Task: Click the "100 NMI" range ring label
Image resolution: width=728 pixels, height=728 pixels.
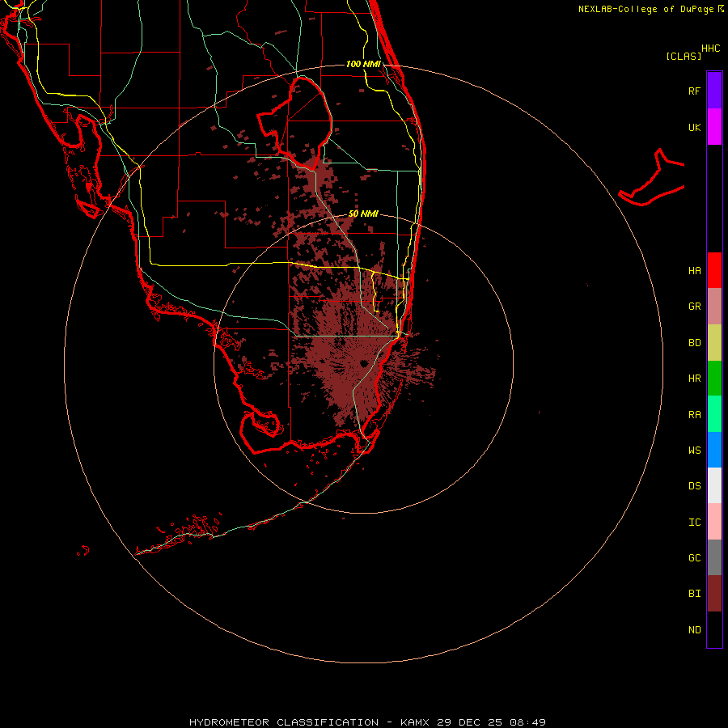Action: (x=363, y=64)
